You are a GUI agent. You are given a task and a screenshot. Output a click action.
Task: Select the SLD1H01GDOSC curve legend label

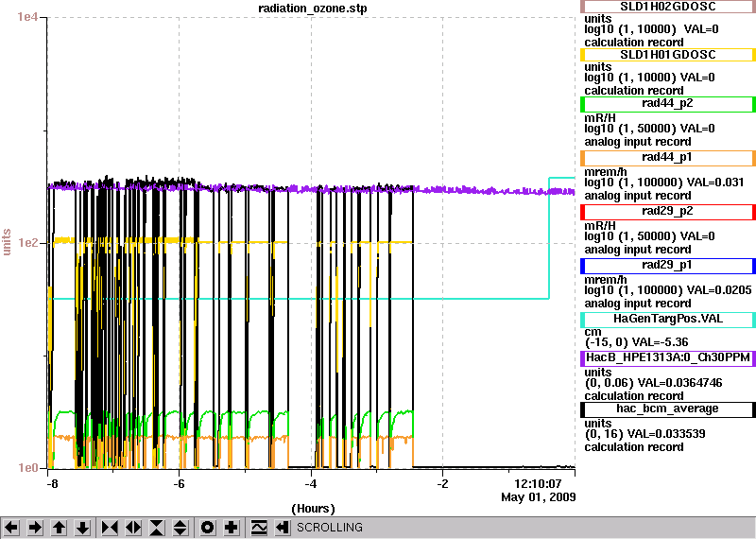pyautogui.click(x=668, y=55)
